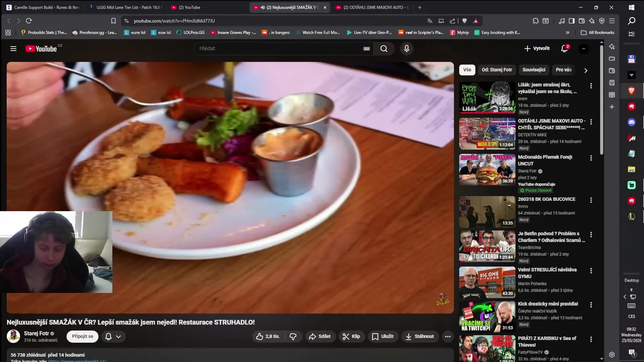Click the Sdílet share button
Screen dimensions: 644x362
tap(320, 336)
